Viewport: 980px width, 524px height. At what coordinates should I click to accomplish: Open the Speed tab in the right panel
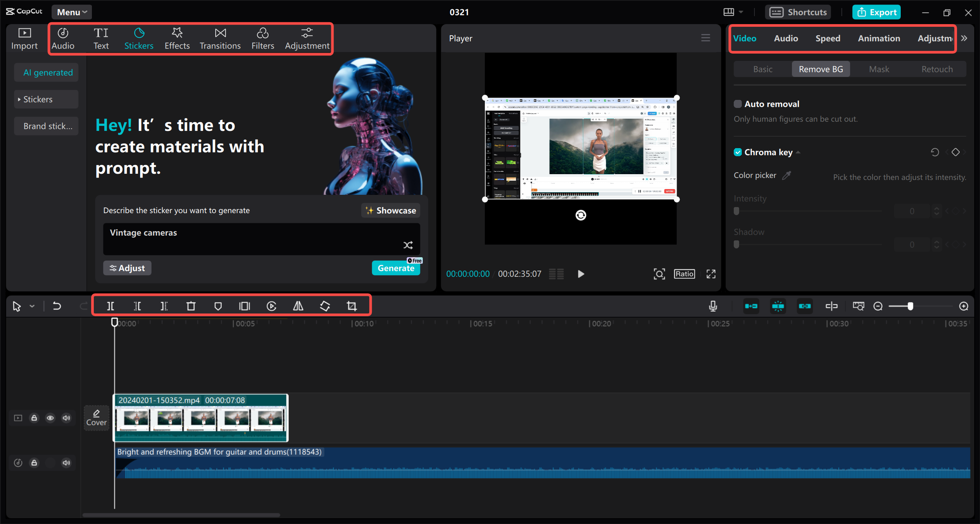[828, 38]
